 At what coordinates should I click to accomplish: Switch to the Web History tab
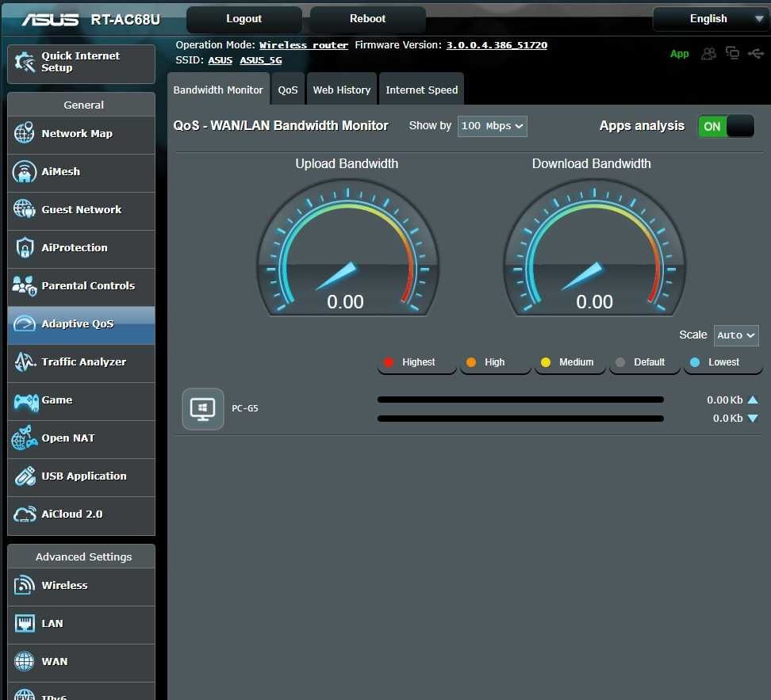coord(342,90)
